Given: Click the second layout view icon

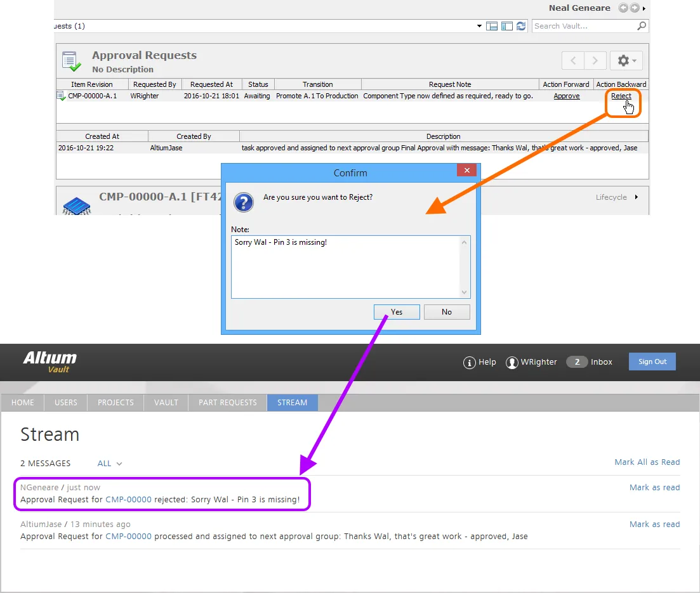Looking at the screenshot, I should [506, 27].
